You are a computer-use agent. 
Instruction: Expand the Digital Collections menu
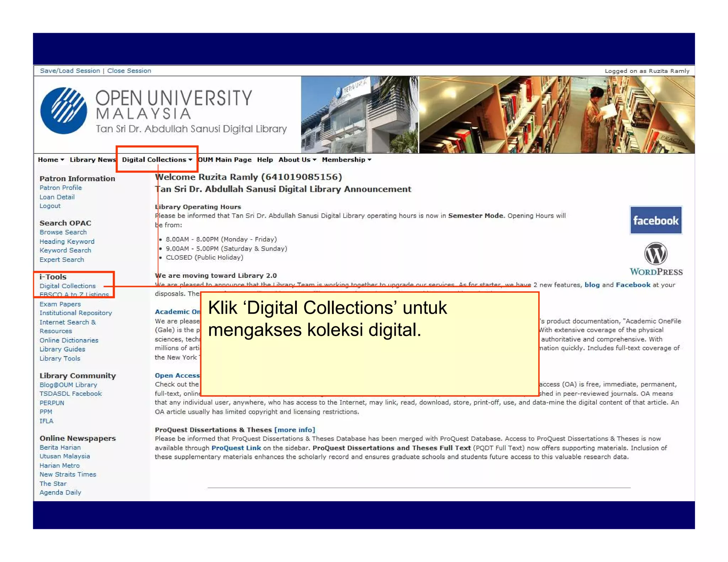157,160
